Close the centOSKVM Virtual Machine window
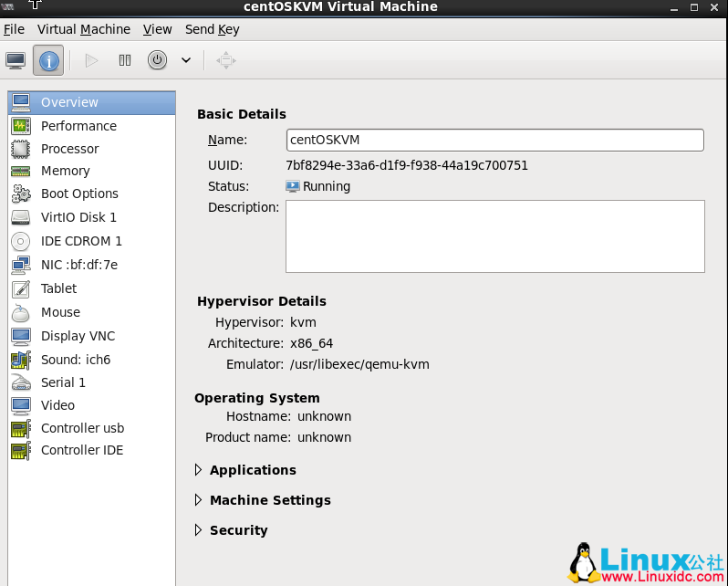Screen dimensions: 728x586 (x=714, y=7)
